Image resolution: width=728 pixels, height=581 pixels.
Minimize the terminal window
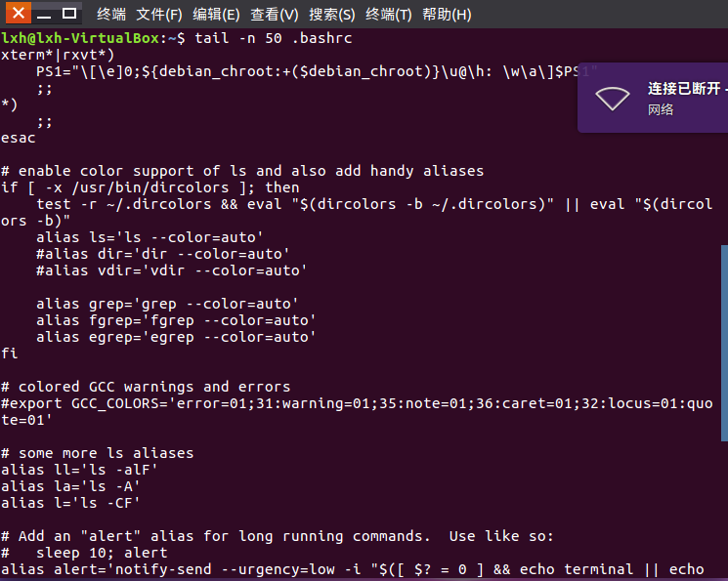pyautogui.click(x=44, y=14)
